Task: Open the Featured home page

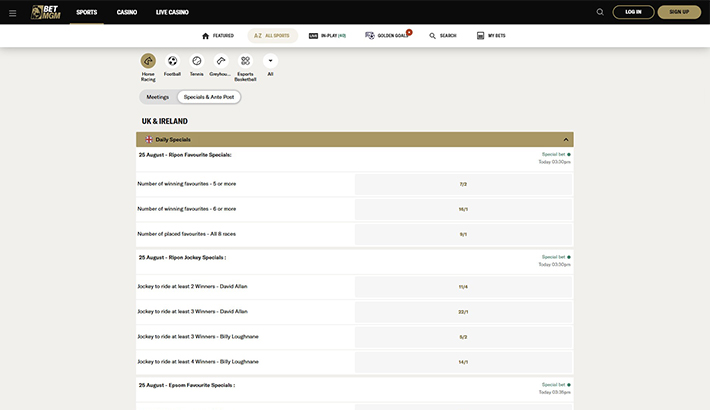Action: pyautogui.click(x=218, y=36)
